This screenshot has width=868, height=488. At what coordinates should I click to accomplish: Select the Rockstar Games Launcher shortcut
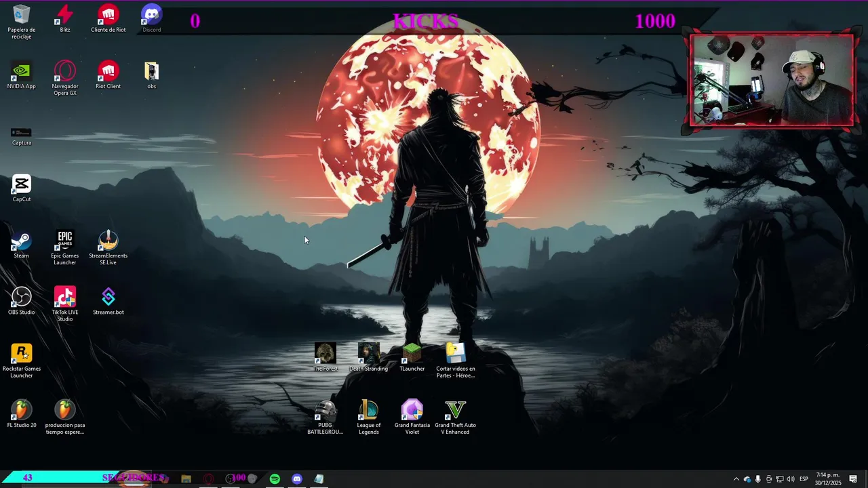pos(22,361)
